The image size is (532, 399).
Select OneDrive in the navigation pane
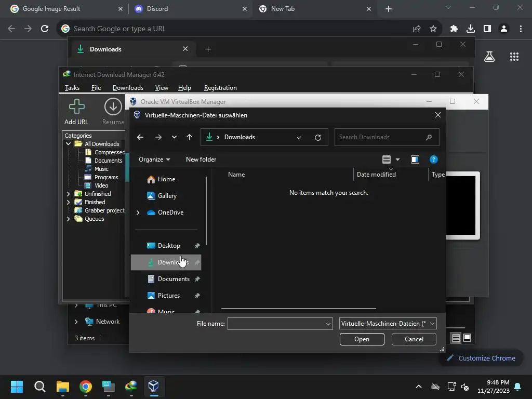pos(170,212)
